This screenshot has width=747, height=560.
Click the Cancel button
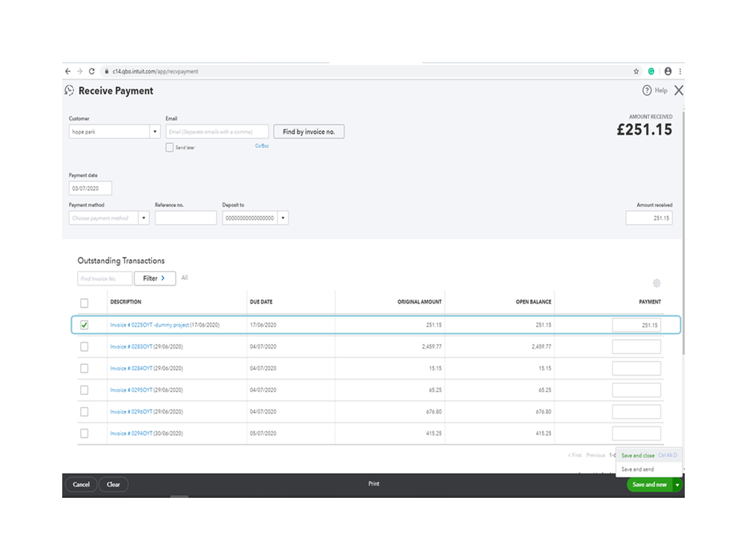[x=81, y=484]
